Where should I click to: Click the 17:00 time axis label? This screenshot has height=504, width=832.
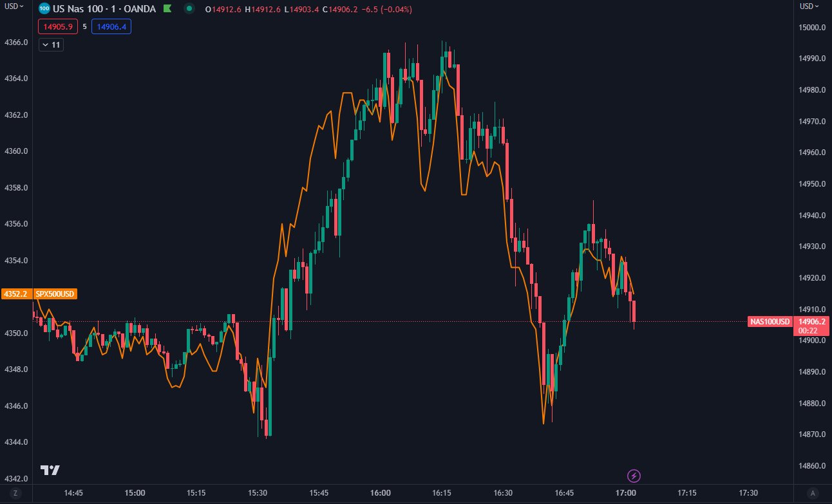(x=625, y=493)
